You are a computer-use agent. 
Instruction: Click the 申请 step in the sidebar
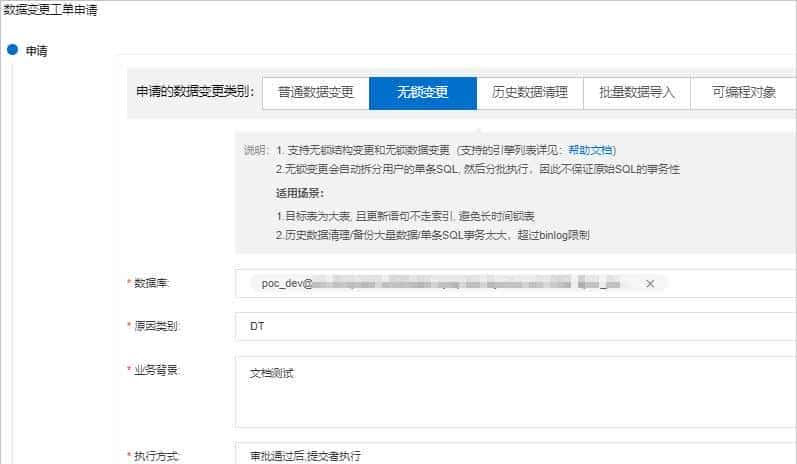click(36, 51)
